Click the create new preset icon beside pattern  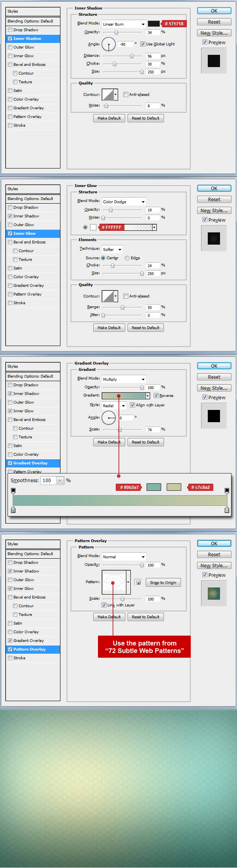(x=138, y=582)
